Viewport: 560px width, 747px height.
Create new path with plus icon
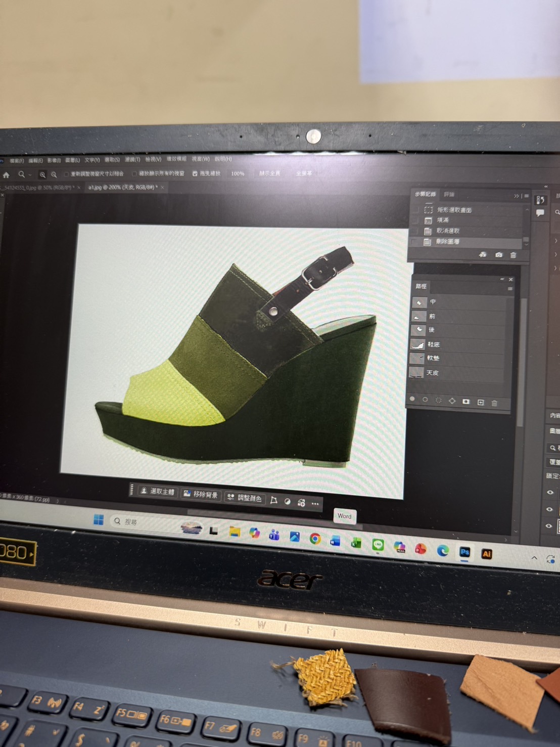click(481, 403)
